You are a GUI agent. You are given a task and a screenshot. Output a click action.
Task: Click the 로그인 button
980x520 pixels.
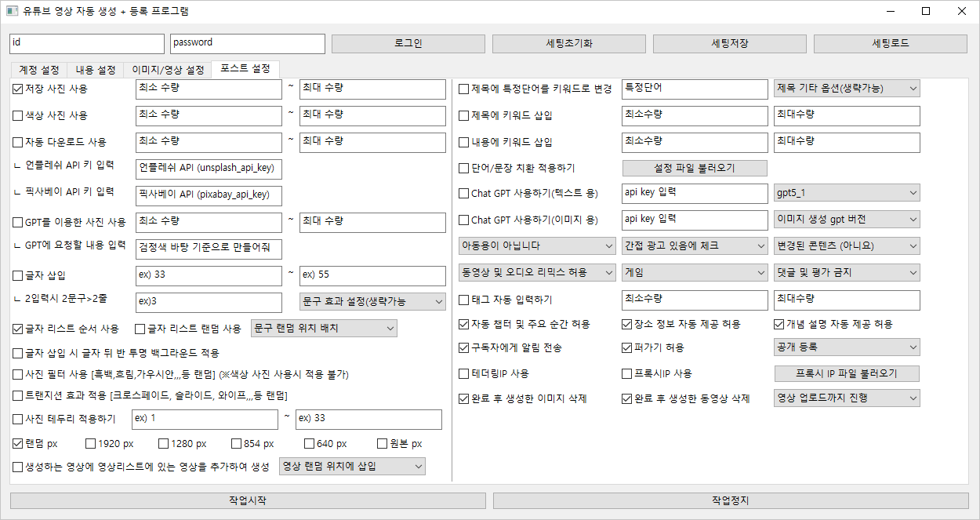pos(407,44)
